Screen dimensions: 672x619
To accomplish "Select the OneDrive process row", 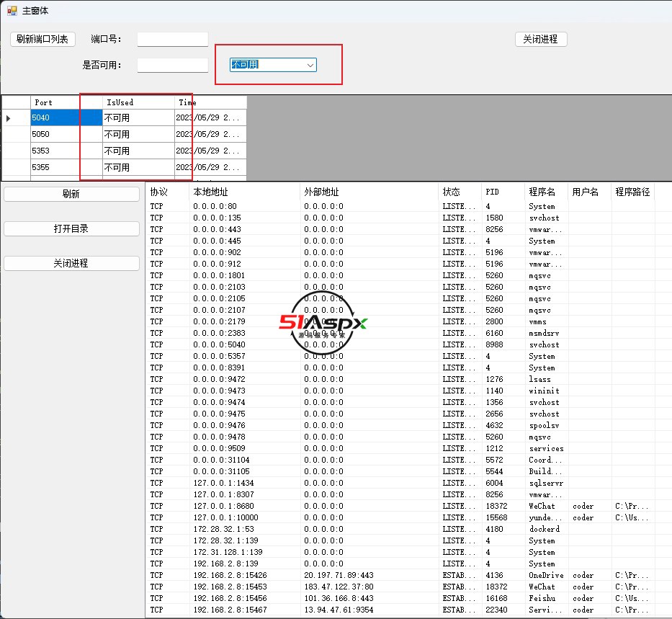I will pyautogui.click(x=400, y=575).
